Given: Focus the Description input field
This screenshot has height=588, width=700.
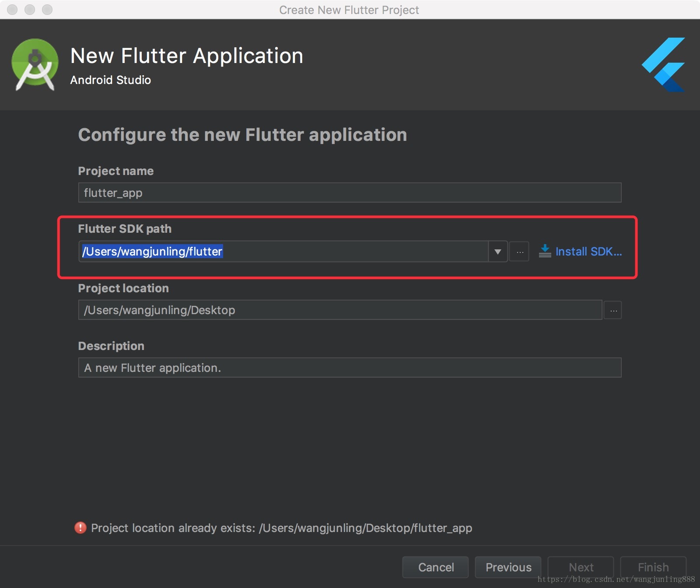Looking at the screenshot, I should [x=350, y=367].
